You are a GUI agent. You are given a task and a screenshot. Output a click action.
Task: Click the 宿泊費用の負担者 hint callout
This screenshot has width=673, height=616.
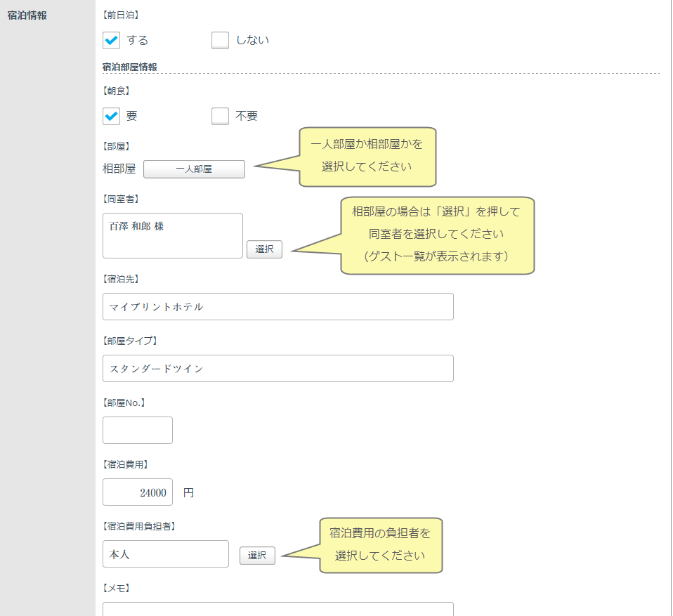[x=381, y=544]
